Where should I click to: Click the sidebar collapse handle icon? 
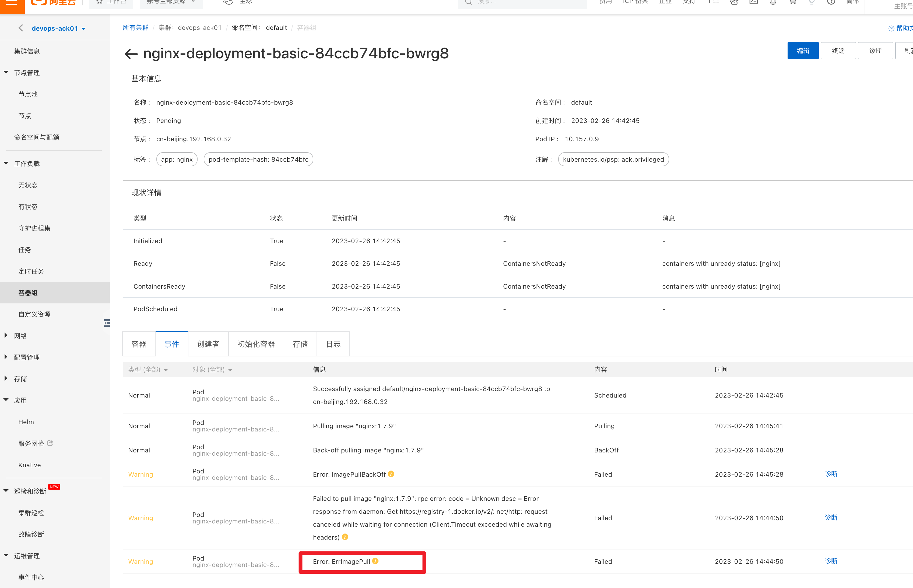(107, 323)
